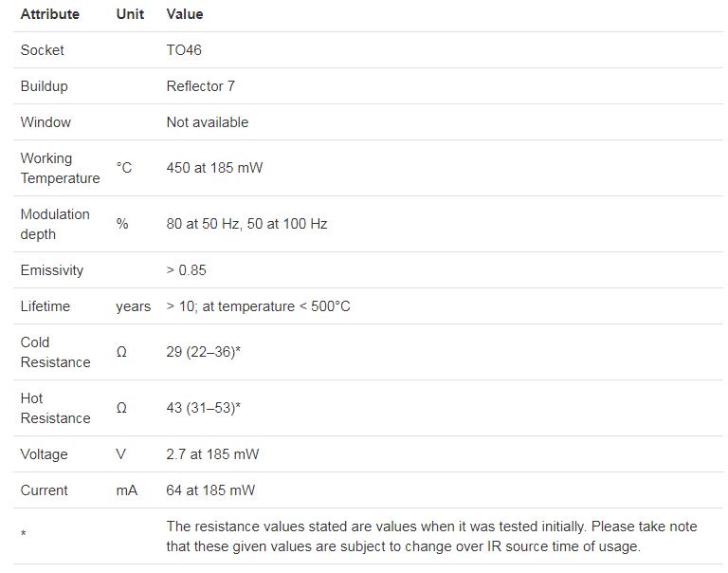Image resolution: width=728 pixels, height=573 pixels.
Task: Select the Working Temperature attribute label
Action: [x=60, y=168]
